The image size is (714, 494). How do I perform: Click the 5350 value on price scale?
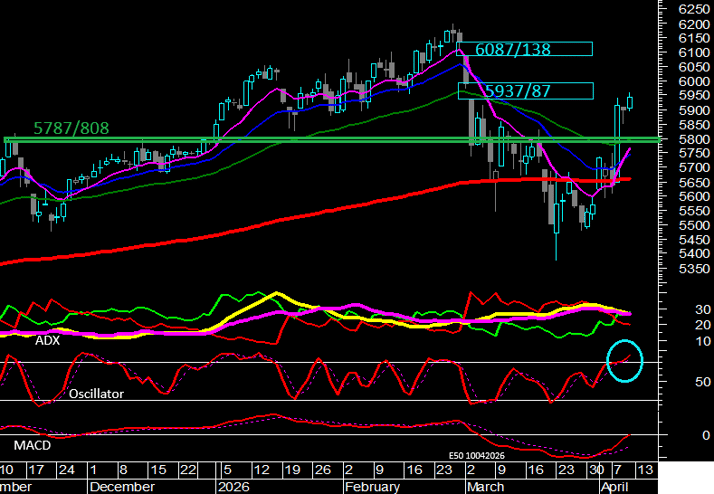click(694, 269)
